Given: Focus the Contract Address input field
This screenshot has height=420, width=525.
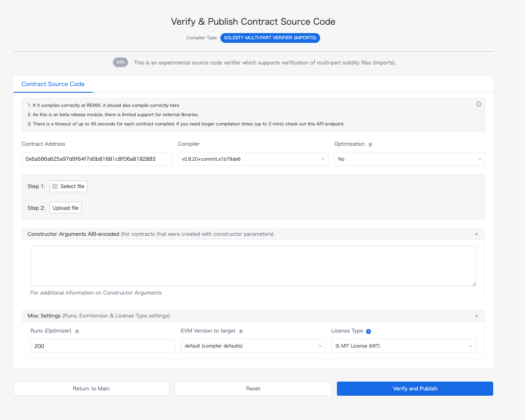Looking at the screenshot, I should (x=97, y=159).
